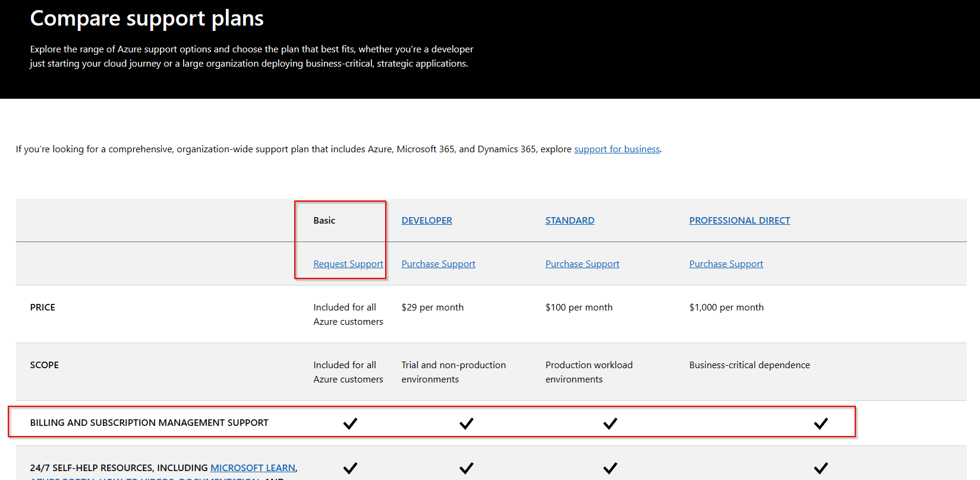The width and height of the screenshot is (980, 480).
Task: Click Basic billing support checkmark
Action: pyautogui.click(x=351, y=423)
